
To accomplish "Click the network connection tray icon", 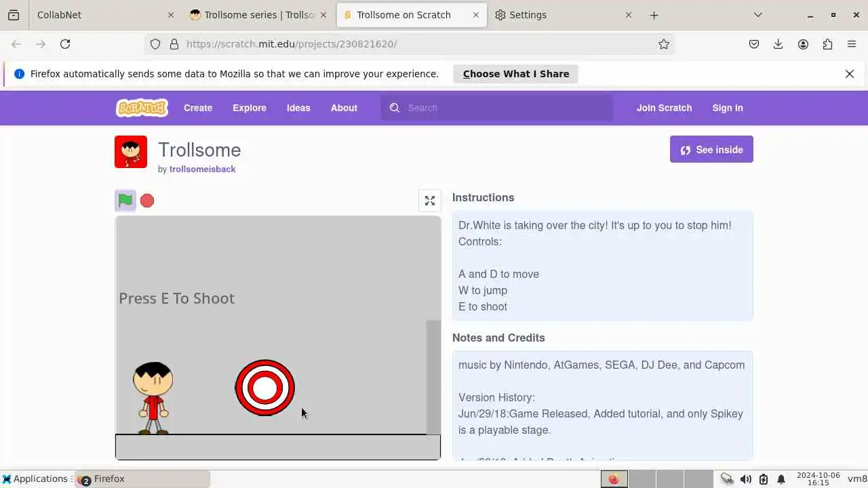I will pos(727,479).
